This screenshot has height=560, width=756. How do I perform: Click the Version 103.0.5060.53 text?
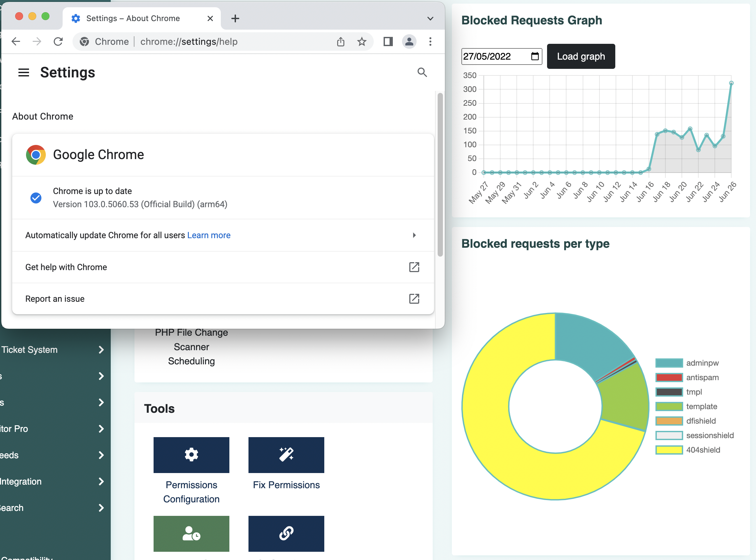click(x=140, y=204)
